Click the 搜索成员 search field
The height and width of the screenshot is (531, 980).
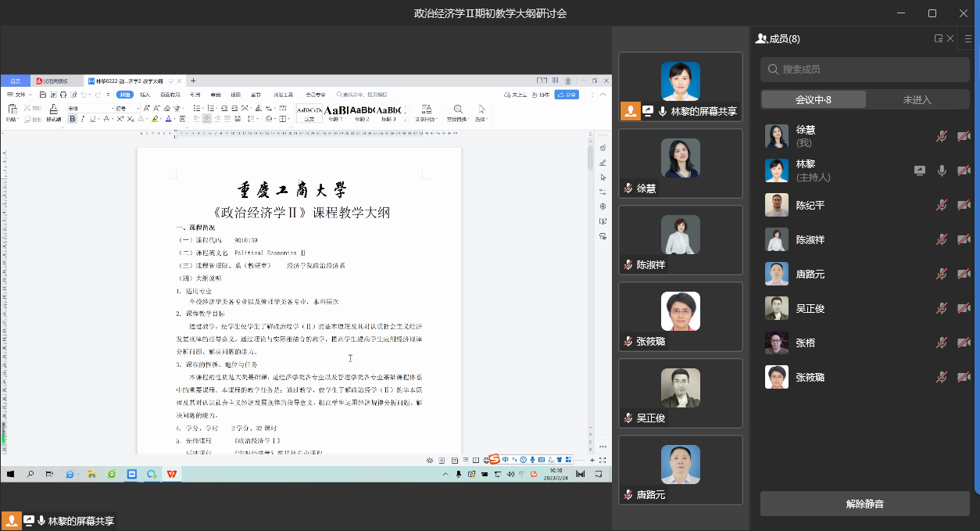click(x=865, y=70)
